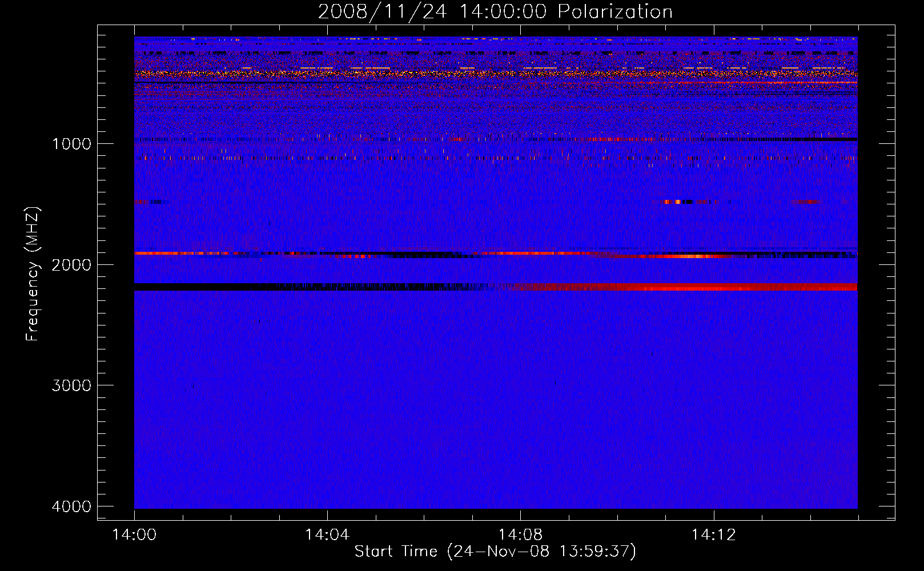The height and width of the screenshot is (571, 924).
Task: Click the plot title '2008/11/24 14:00:00 Polarization'
Action: (x=495, y=11)
